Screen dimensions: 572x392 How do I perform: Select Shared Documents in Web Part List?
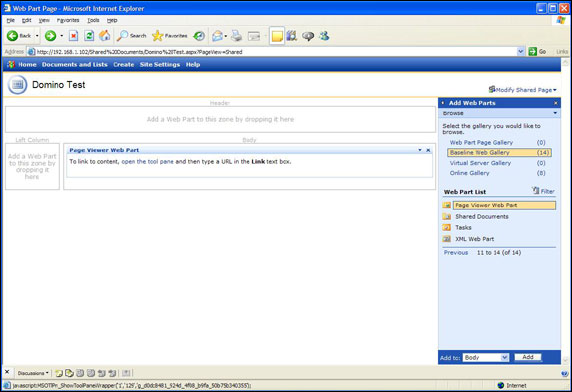click(x=482, y=217)
